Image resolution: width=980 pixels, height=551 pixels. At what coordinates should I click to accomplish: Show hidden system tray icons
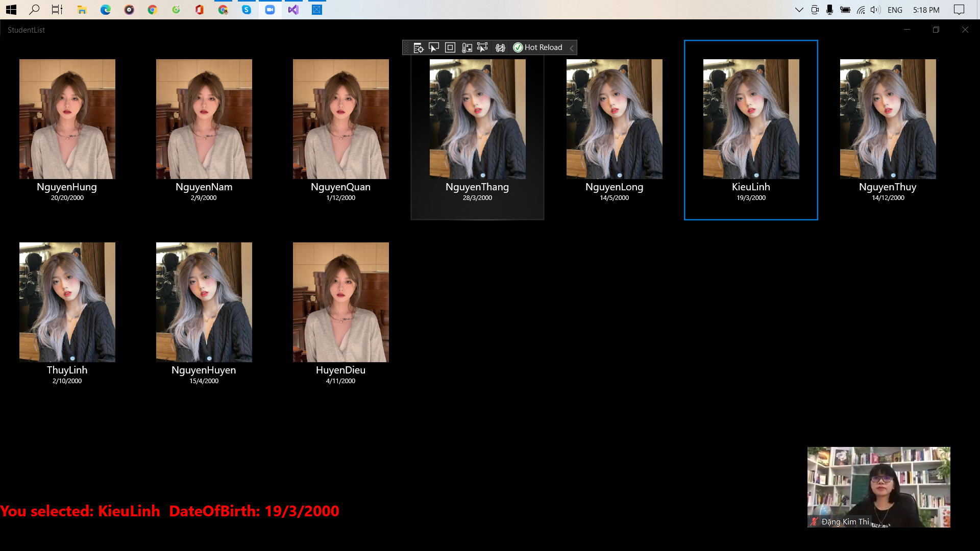click(799, 10)
